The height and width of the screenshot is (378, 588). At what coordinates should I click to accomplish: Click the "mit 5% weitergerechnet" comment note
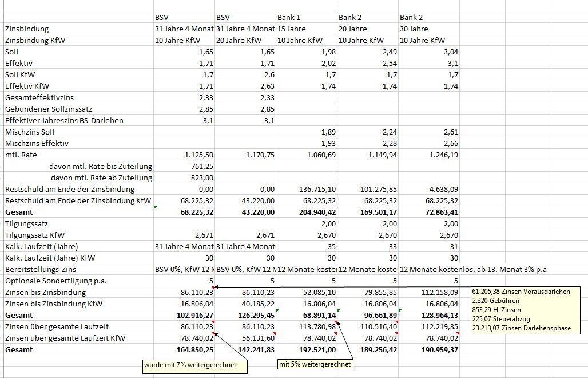[x=314, y=364]
